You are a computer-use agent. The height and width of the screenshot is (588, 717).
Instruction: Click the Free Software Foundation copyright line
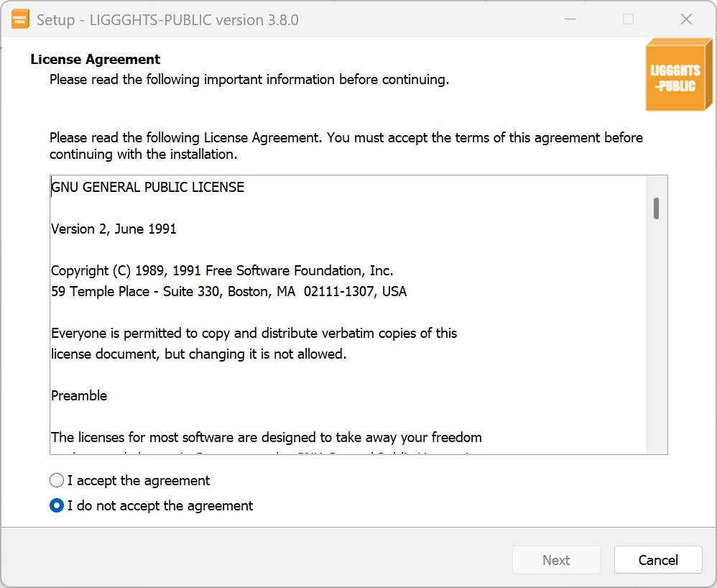222,271
